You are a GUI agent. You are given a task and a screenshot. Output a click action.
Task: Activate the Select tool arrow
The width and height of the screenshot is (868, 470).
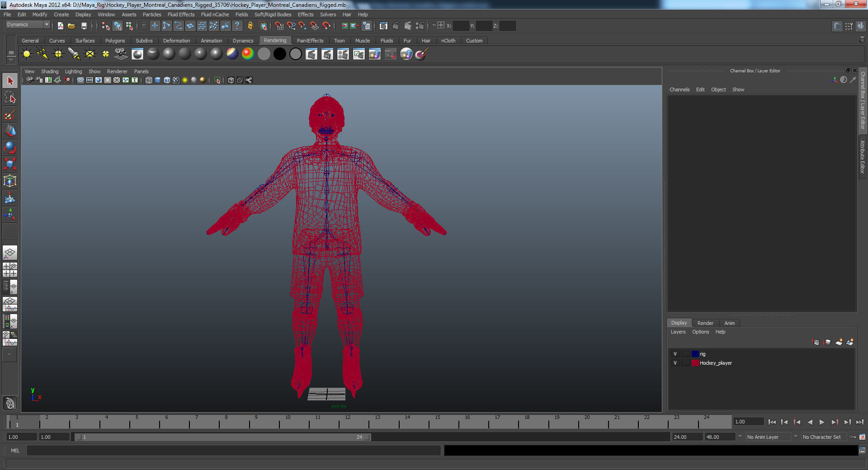(10, 81)
